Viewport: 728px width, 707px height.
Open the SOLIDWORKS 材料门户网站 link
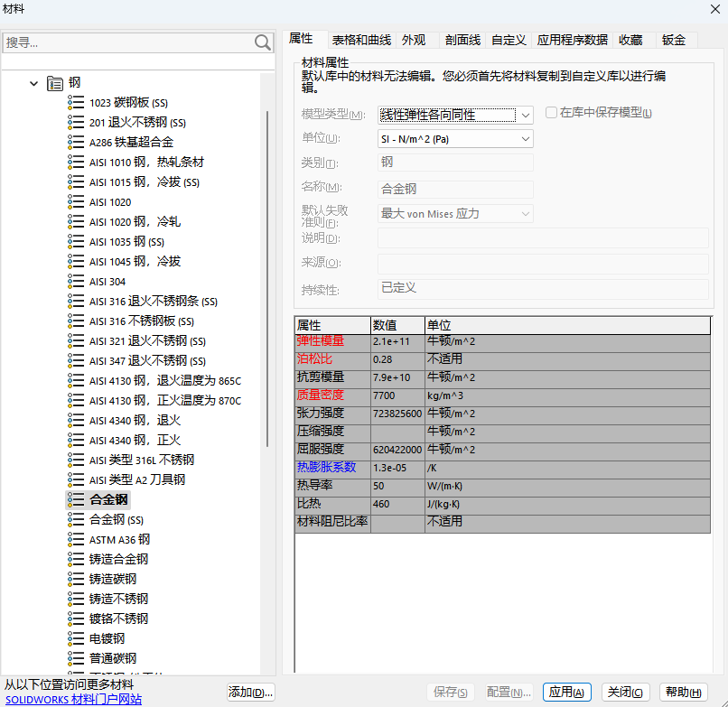pos(72,699)
